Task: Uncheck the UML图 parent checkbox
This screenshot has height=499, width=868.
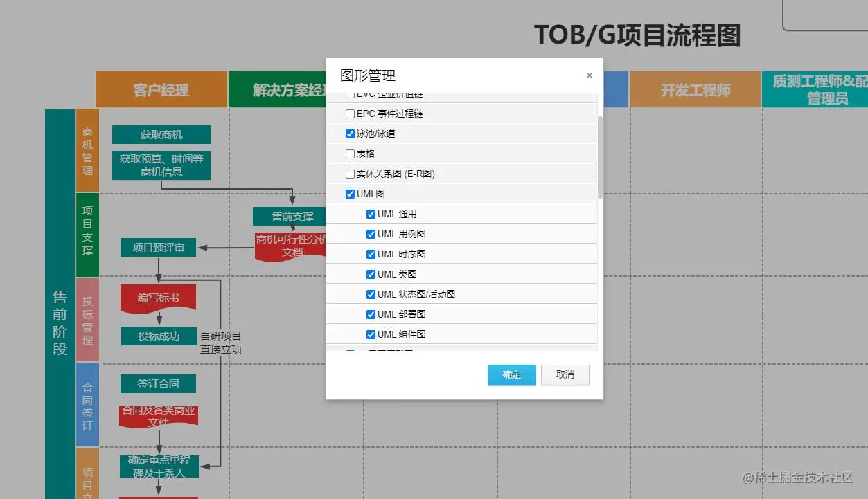Action: pos(350,194)
